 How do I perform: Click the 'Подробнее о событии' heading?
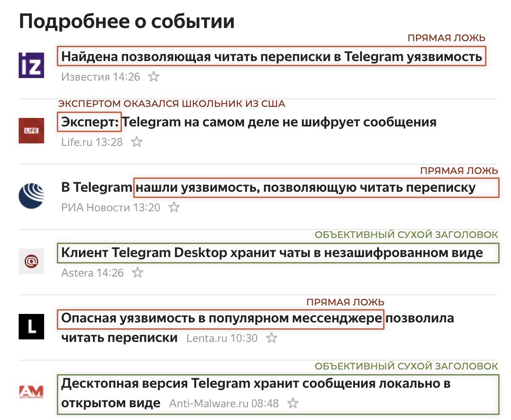click(126, 21)
